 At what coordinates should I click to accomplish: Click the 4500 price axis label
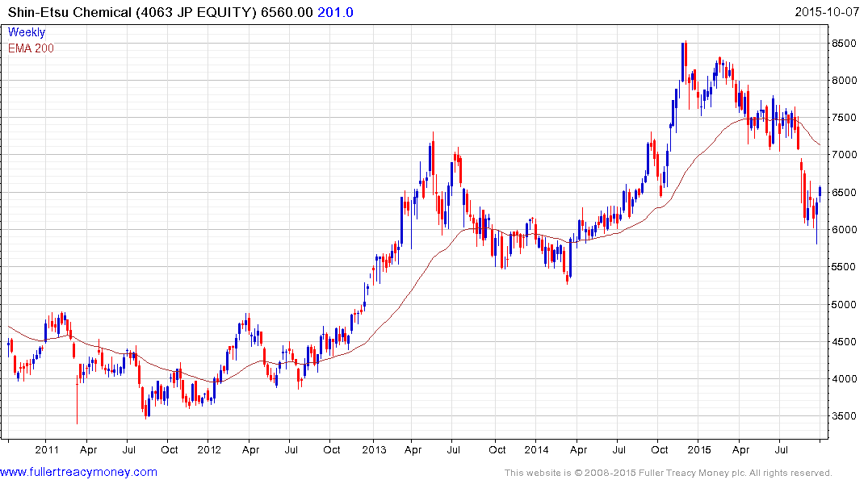[845, 342]
